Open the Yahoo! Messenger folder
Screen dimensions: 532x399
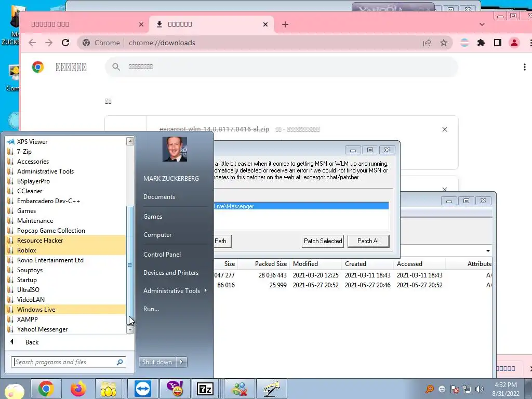point(66,329)
